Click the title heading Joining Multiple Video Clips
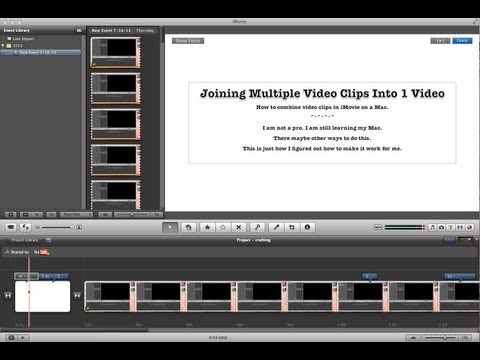The image size is (480, 360). click(x=322, y=94)
